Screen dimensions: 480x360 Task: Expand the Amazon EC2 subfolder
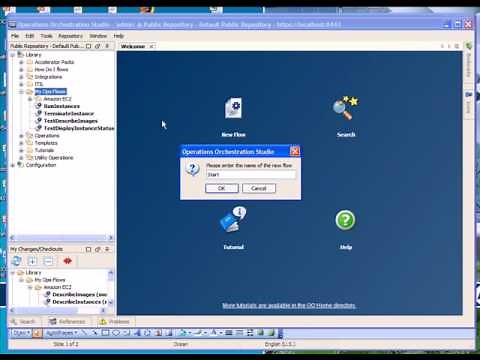coord(30,99)
